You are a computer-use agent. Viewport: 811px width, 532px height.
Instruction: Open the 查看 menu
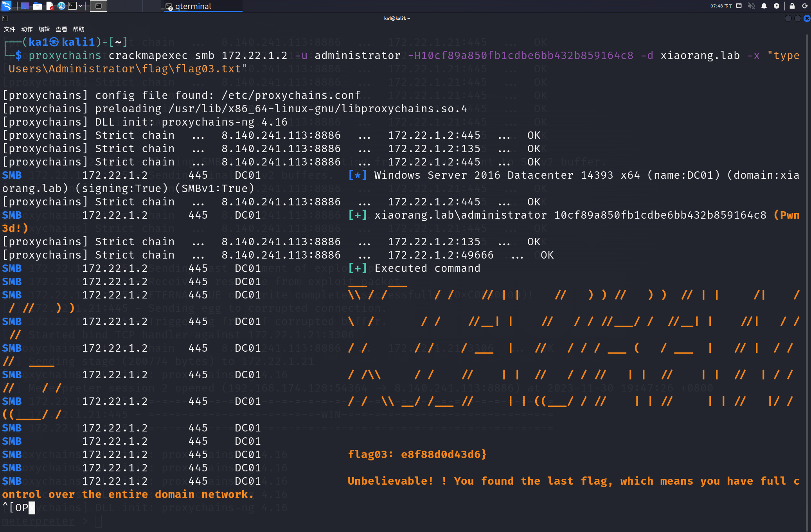[61, 29]
